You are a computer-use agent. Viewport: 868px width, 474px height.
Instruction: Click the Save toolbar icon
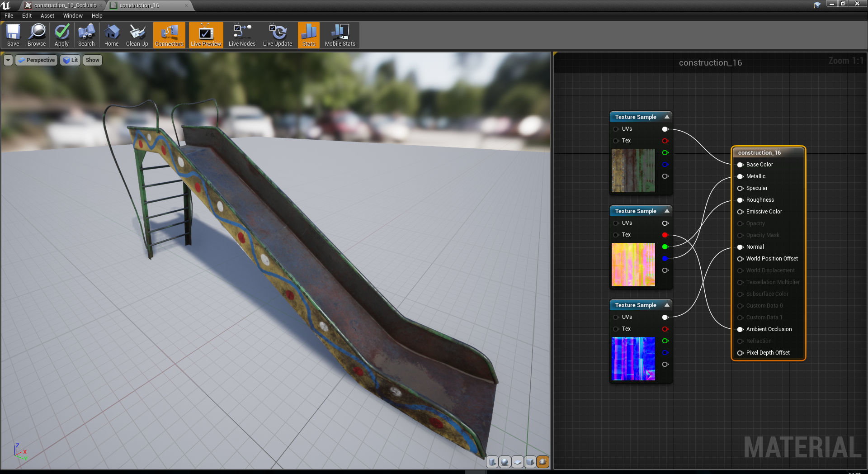click(13, 35)
